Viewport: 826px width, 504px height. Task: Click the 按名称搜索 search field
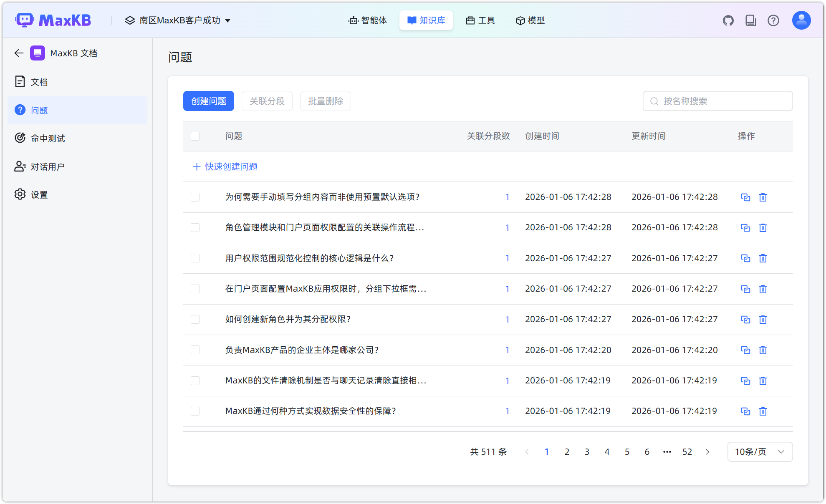pos(717,101)
